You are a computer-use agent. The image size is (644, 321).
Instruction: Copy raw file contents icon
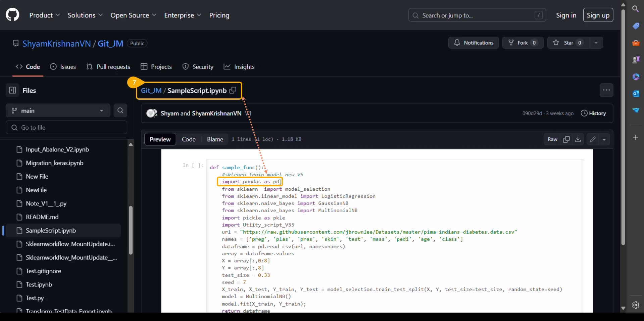(x=566, y=139)
